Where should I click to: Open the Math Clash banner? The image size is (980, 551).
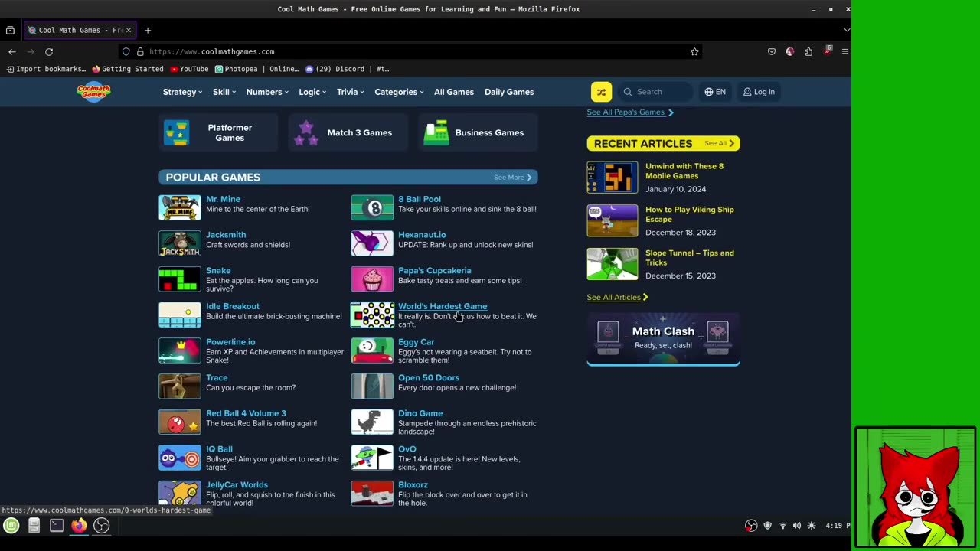(664, 338)
